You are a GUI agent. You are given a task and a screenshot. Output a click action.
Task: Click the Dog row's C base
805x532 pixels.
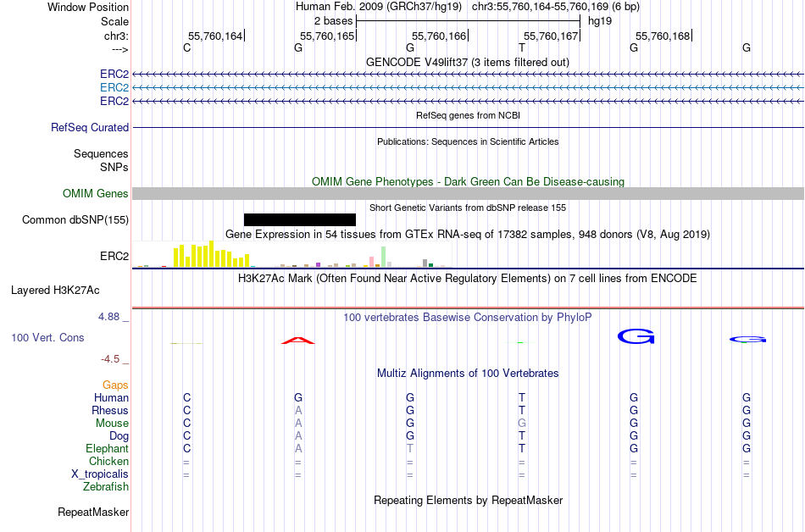[x=187, y=435]
